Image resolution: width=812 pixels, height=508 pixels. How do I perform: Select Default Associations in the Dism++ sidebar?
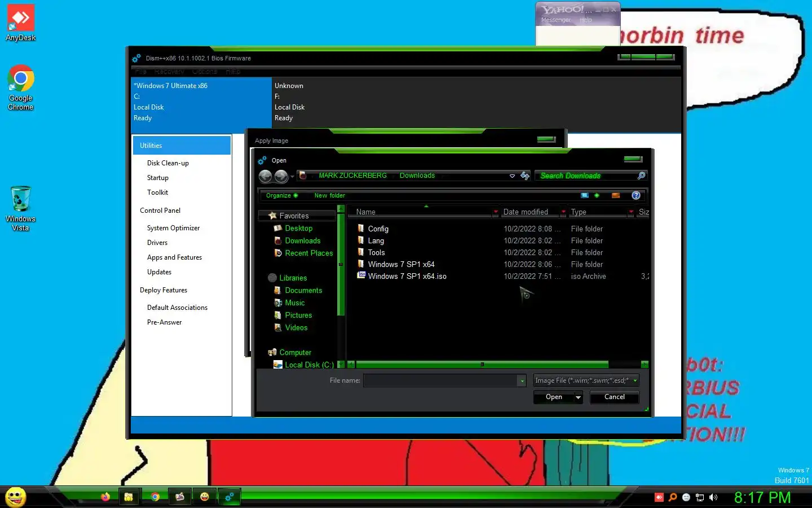[178, 308]
